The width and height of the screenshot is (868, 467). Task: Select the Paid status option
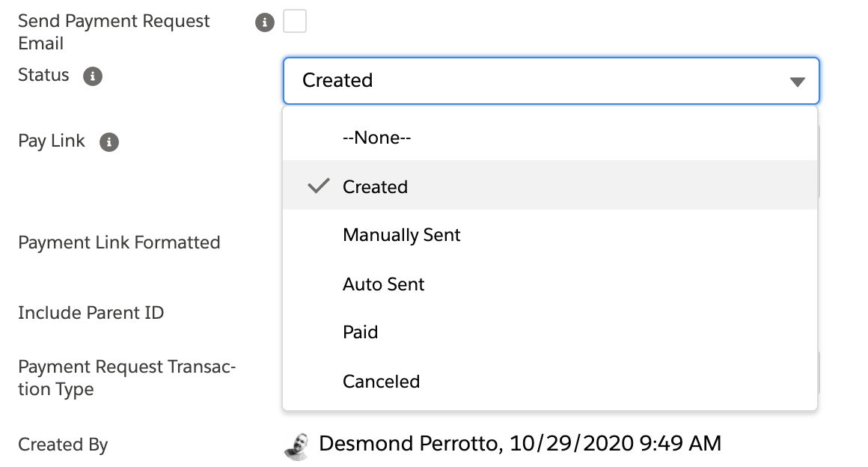tap(361, 332)
